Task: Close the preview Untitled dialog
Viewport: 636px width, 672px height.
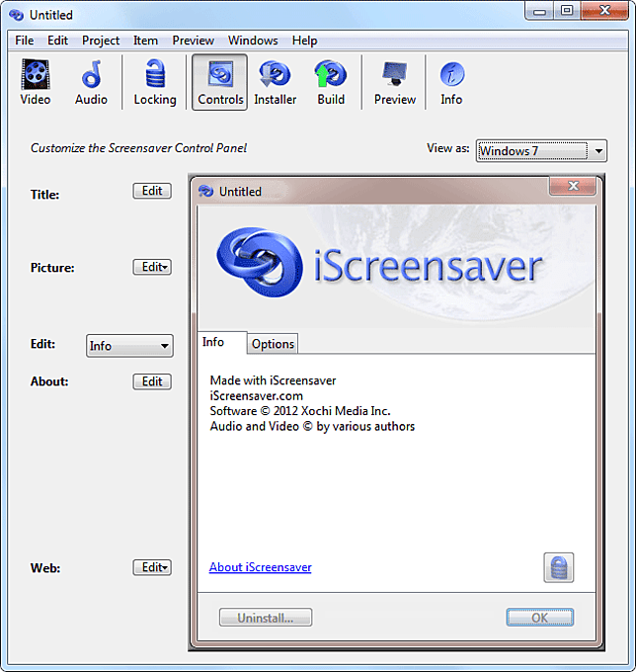Action: [x=573, y=186]
